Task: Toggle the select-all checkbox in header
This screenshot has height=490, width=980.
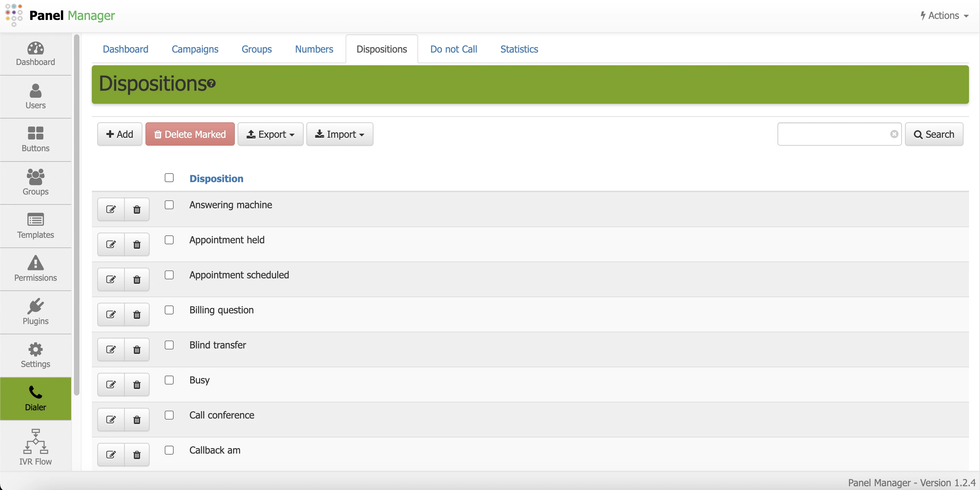Action: coord(169,178)
